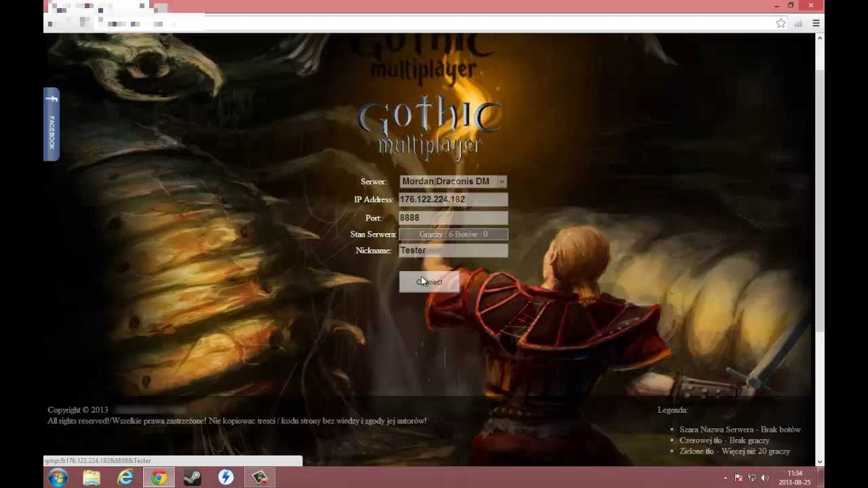Open the clock showing 11:34
Image resolution: width=868 pixels, height=488 pixels.
point(795,478)
